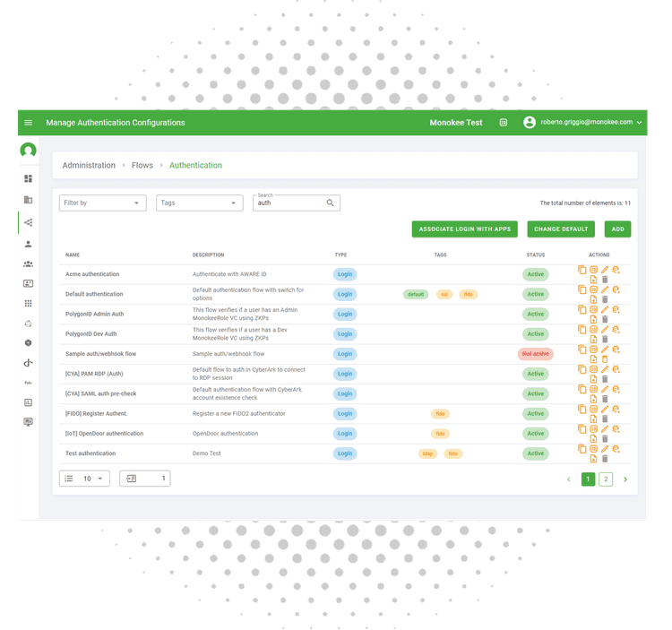Click the dashboard icon in the sidebar
The width and height of the screenshot is (672, 630).
29,178
